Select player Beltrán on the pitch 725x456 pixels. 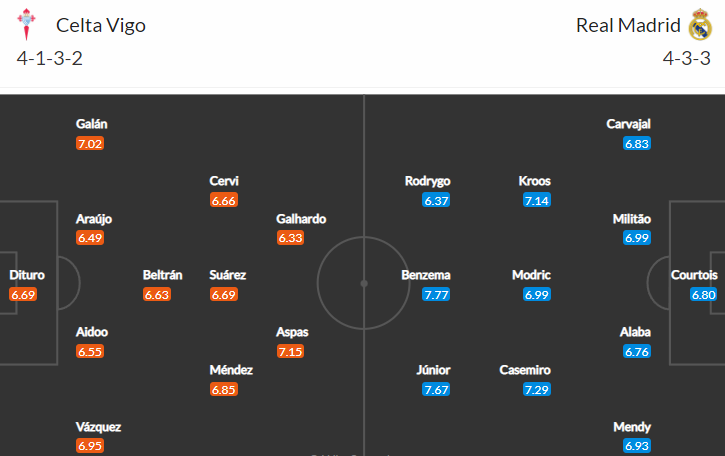click(x=162, y=275)
